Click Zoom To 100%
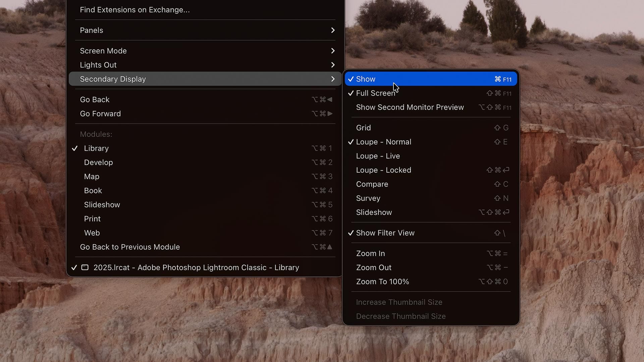Screen dimensions: 644x362 point(382,282)
